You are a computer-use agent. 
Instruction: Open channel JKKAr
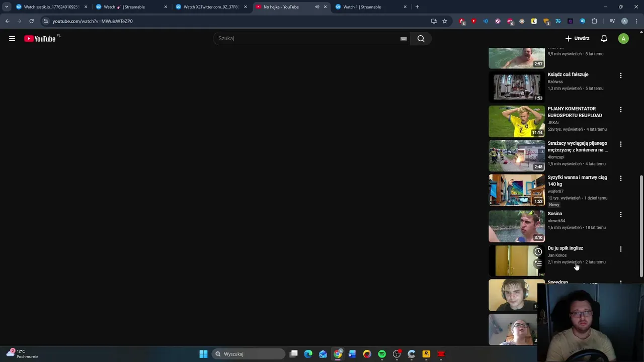click(x=553, y=123)
